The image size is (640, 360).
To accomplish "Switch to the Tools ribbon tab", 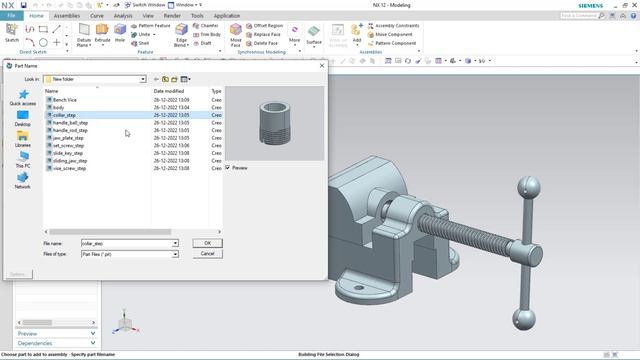I will click(x=197, y=16).
